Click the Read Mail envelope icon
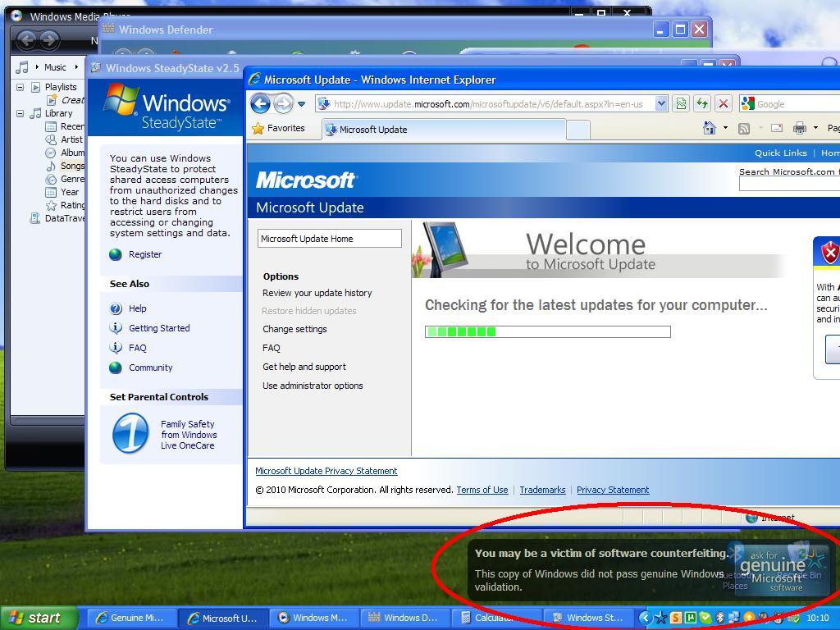840x630 pixels. point(776,128)
